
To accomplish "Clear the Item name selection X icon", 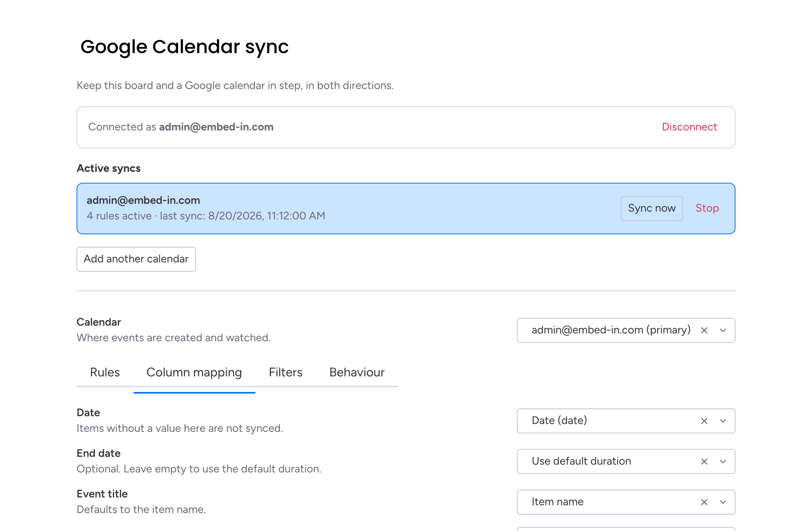I will pos(704,502).
